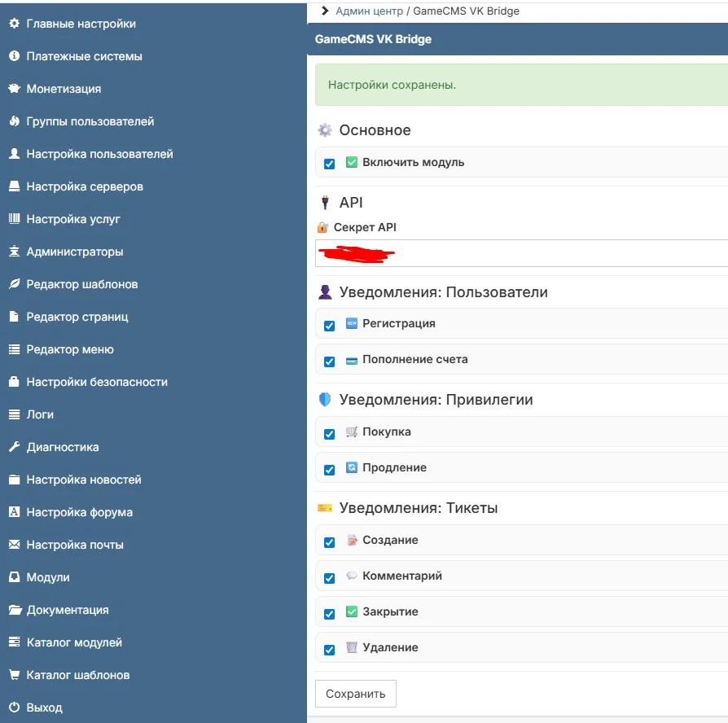The height and width of the screenshot is (723, 728).
Task: Click the padlock icon beside Секрет API
Action: 322,227
